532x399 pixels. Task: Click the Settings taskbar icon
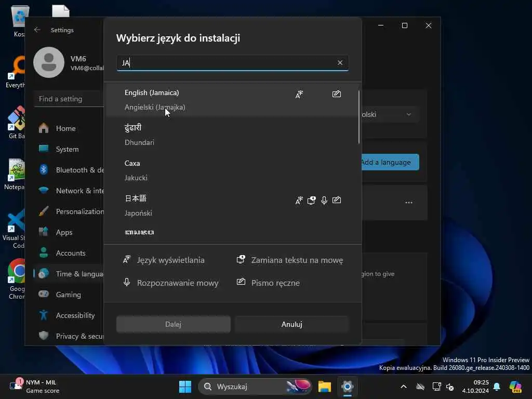point(348,387)
